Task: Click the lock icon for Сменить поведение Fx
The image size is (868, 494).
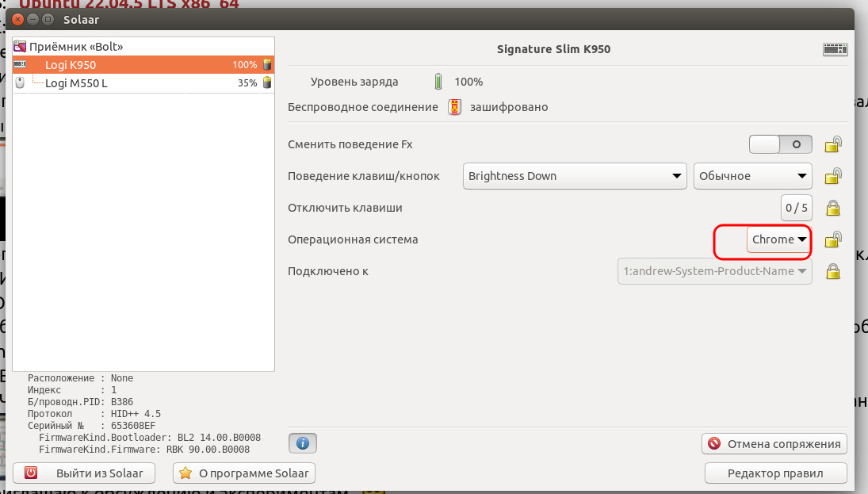Action: coord(833,144)
